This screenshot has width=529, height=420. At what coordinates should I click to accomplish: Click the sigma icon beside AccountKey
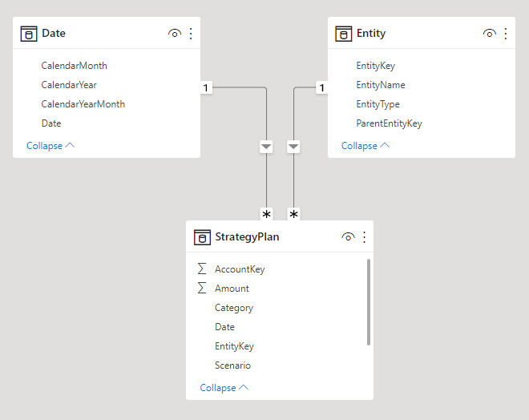pyautogui.click(x=202, y=269)
